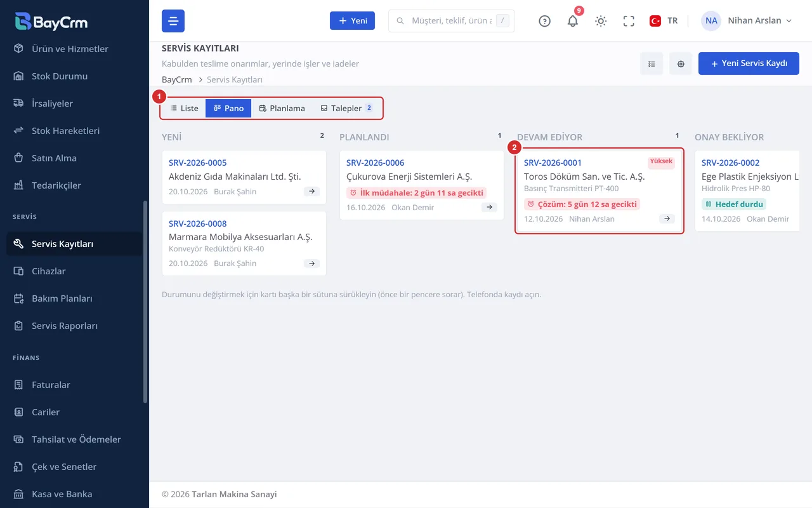Toggle the sidebar hamburger menu button
The image size is (812, 508).
173,21
